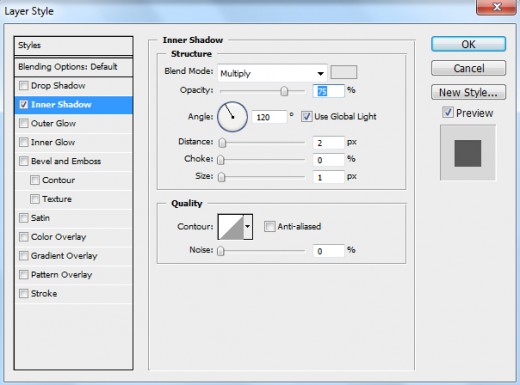Select the Inner Shadow style row
The height and width of the screenshot is (385, 520).
[x=73, y=105]
